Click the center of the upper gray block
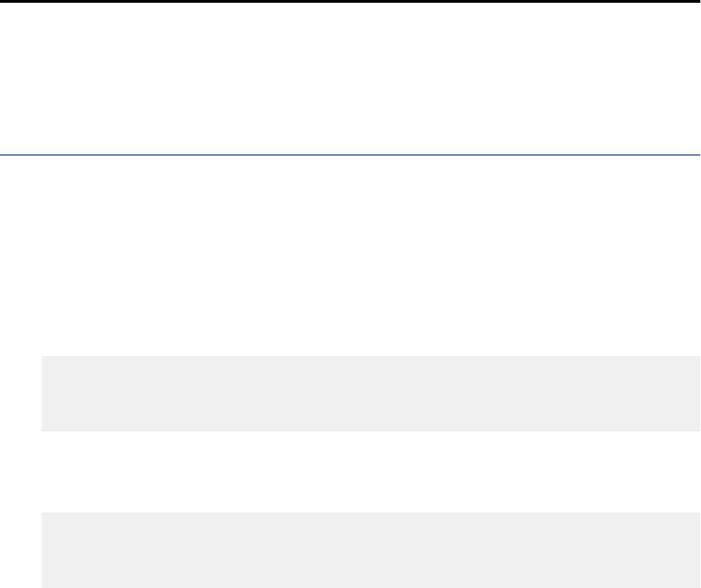Image resolution: width=701 pixels, height=588 pixels. pos(371,393)
